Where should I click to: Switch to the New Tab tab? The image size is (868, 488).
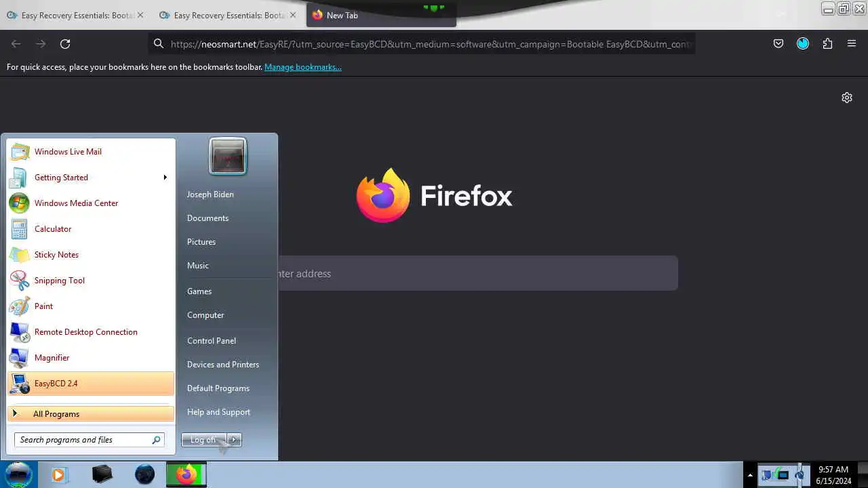[381, 15]
